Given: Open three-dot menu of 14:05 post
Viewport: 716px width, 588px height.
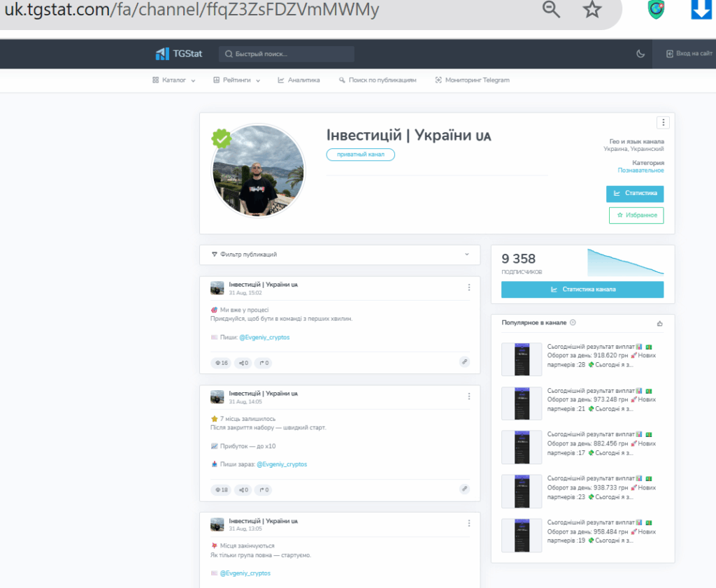Looking at the screenshot, I should point(469,396).
